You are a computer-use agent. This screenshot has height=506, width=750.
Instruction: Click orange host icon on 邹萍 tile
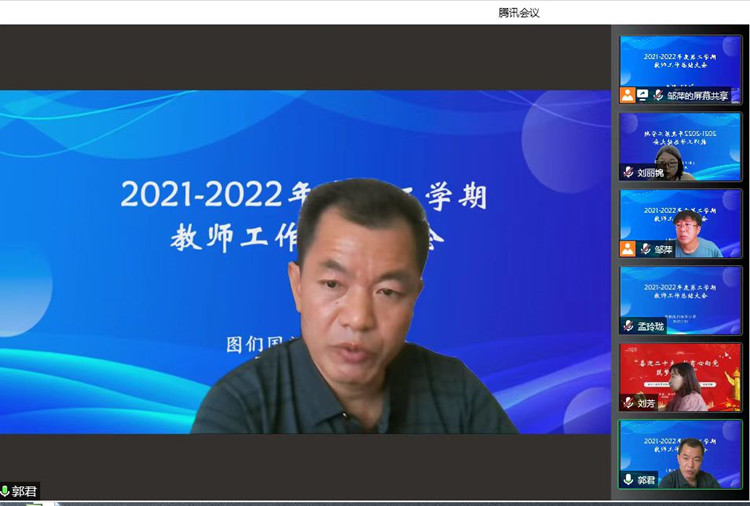[x=628, y=249]
